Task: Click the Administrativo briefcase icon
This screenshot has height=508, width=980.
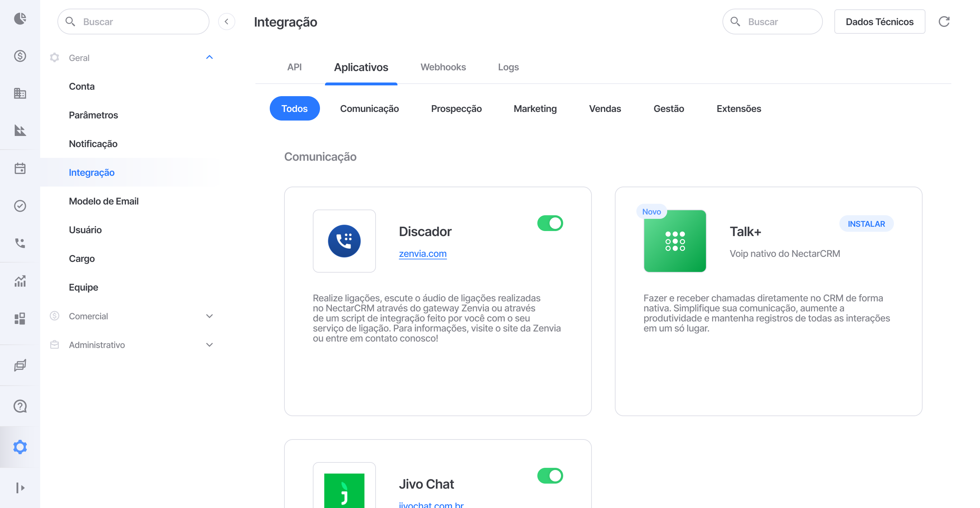Action: click(x=55, y=345)
